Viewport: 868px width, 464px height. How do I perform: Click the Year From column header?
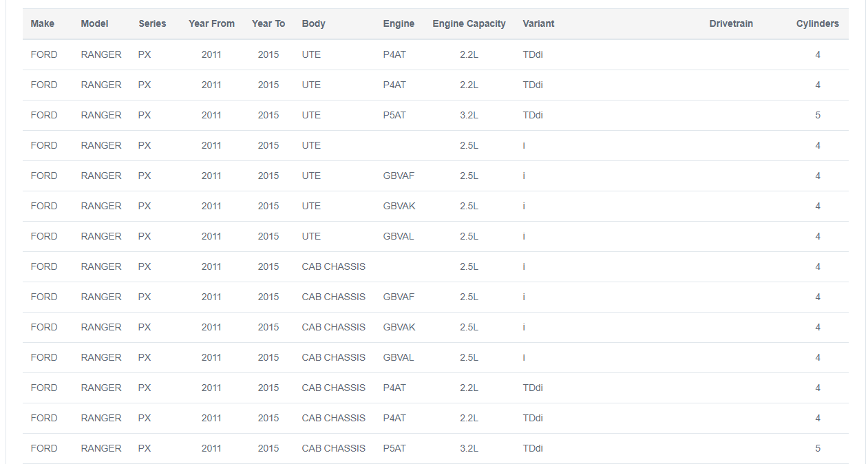[x=211, y=23]
